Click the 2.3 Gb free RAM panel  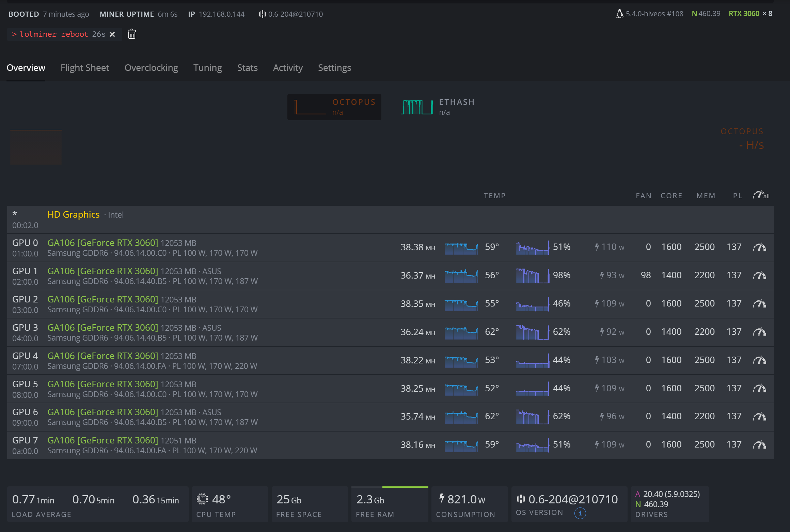tap(390, 504)
